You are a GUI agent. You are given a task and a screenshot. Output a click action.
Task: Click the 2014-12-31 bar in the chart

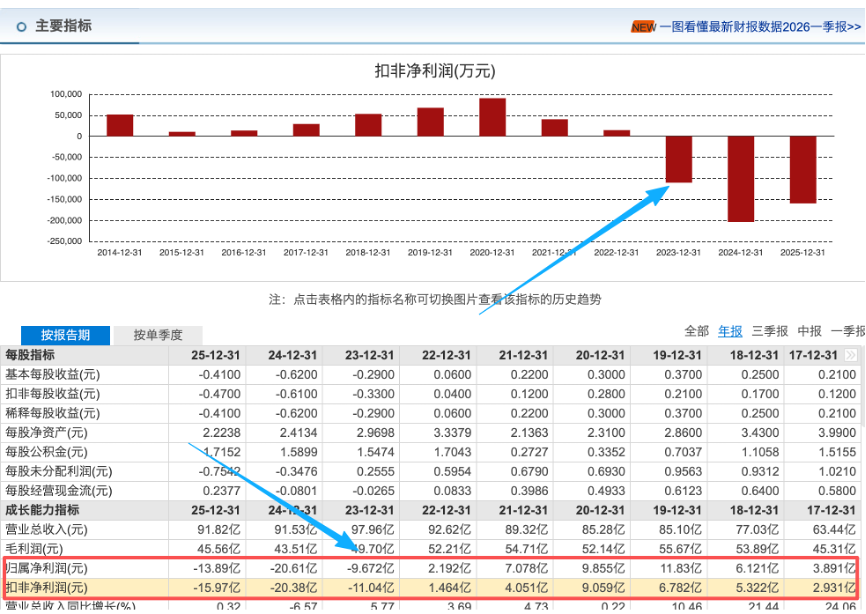click(x=120, y=125)
